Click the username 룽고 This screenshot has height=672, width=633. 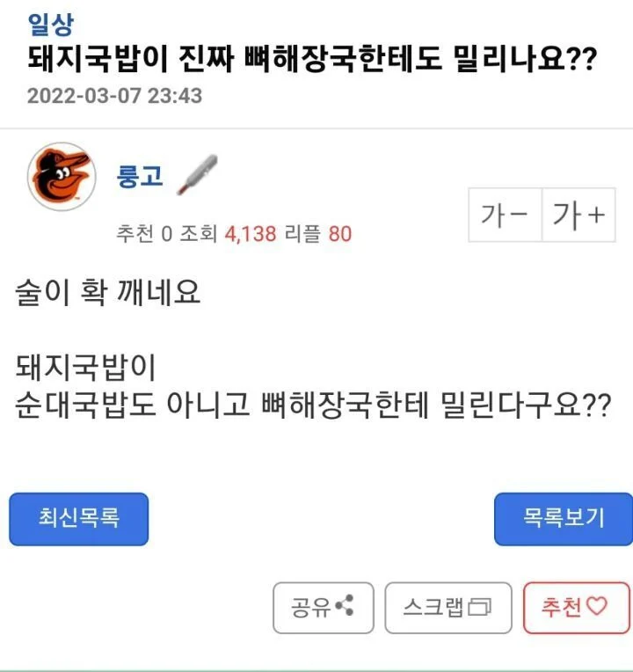[x=140, y=175]
